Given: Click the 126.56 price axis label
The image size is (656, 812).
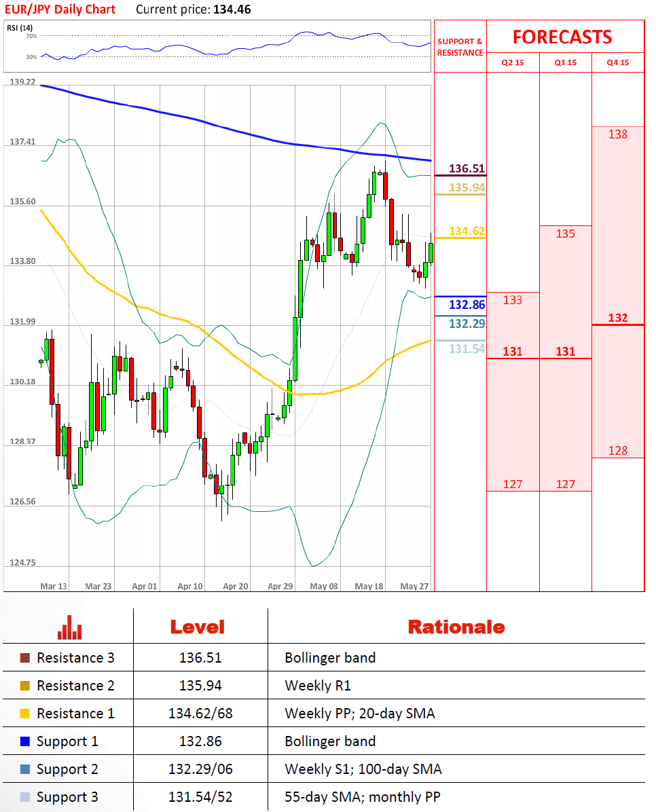Looking at the screenshot, I should (x=23, y=501).
